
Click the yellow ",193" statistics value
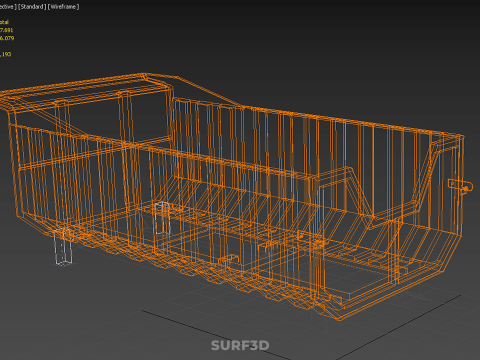5,54
